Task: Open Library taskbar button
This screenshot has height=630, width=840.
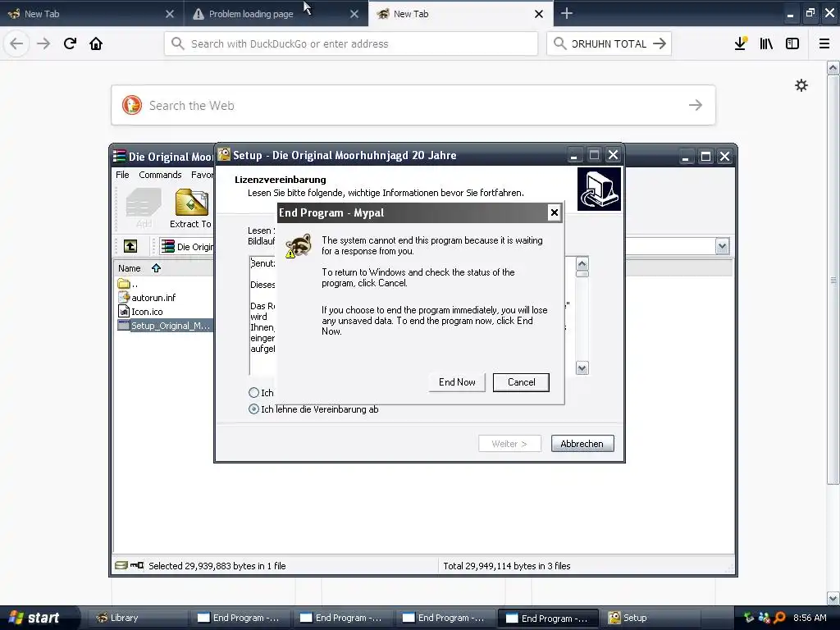Action: (137, 618)
